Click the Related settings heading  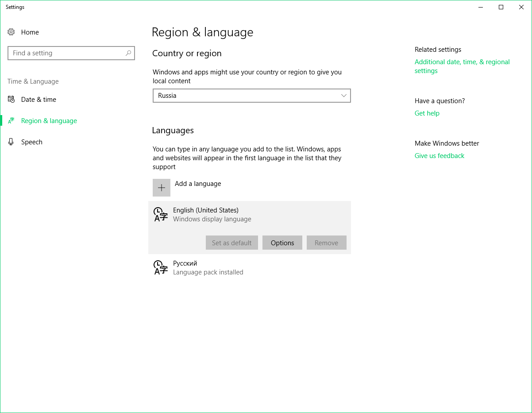tap(438, 50)
